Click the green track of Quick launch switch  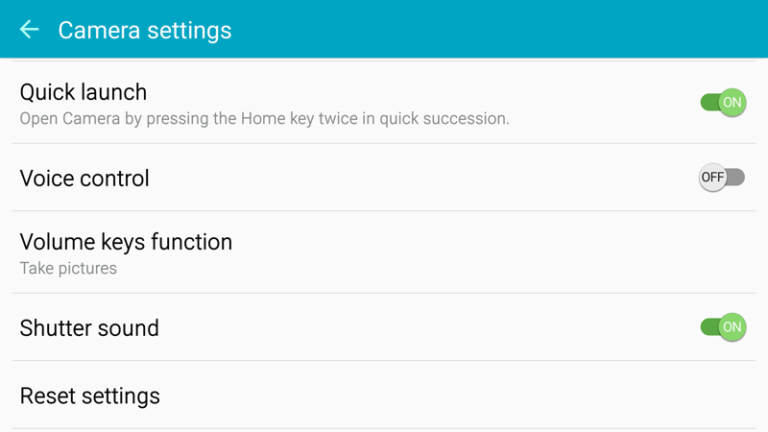click(x=707, y=102)
